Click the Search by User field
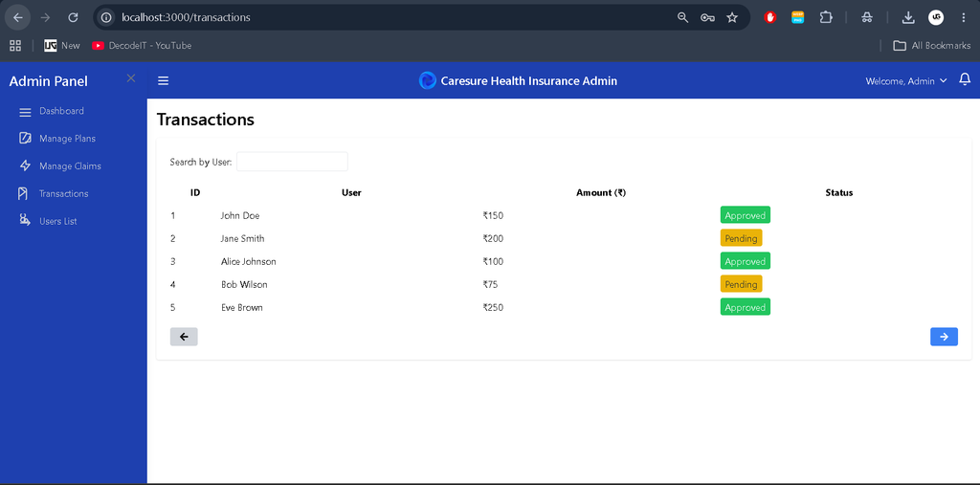 pos(292,162)
